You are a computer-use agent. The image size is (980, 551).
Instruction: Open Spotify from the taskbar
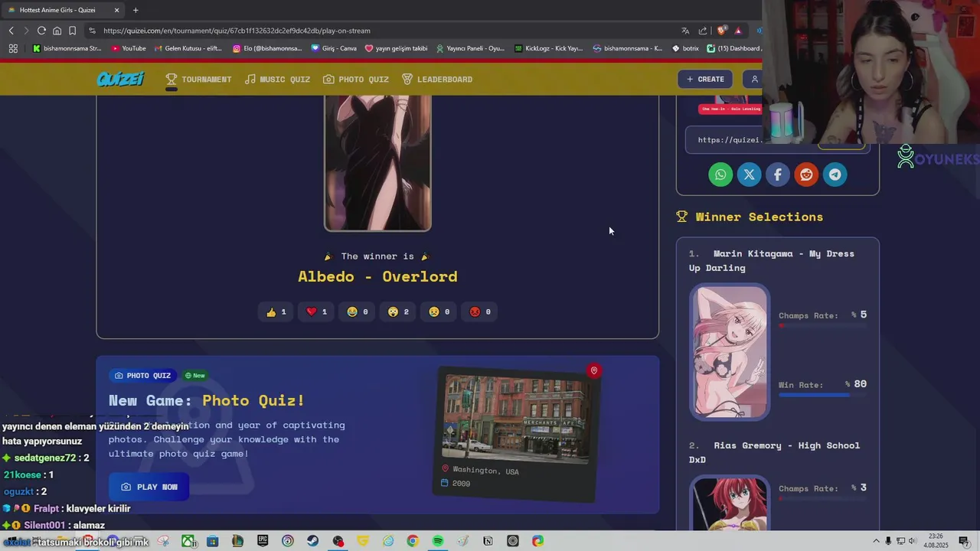(437, 541)
